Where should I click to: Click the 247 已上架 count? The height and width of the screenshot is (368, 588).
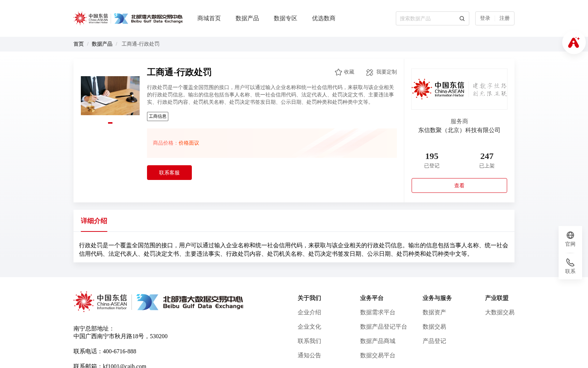[487, 160]
